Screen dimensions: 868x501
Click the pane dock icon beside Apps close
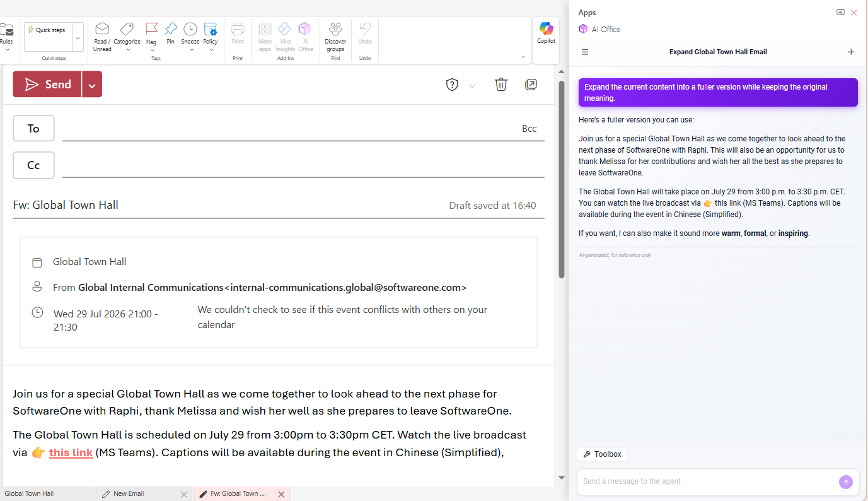(840, 12)
